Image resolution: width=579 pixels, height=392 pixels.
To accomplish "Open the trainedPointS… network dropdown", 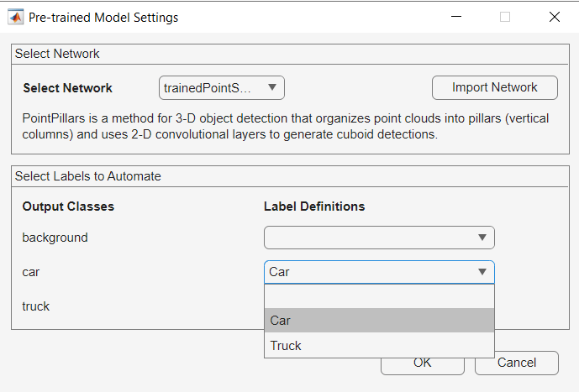I will tap(222, 87).
